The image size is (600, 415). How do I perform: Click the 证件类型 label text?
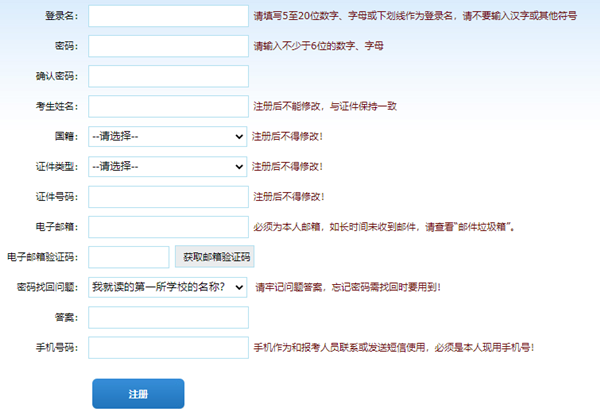point(60,167)
